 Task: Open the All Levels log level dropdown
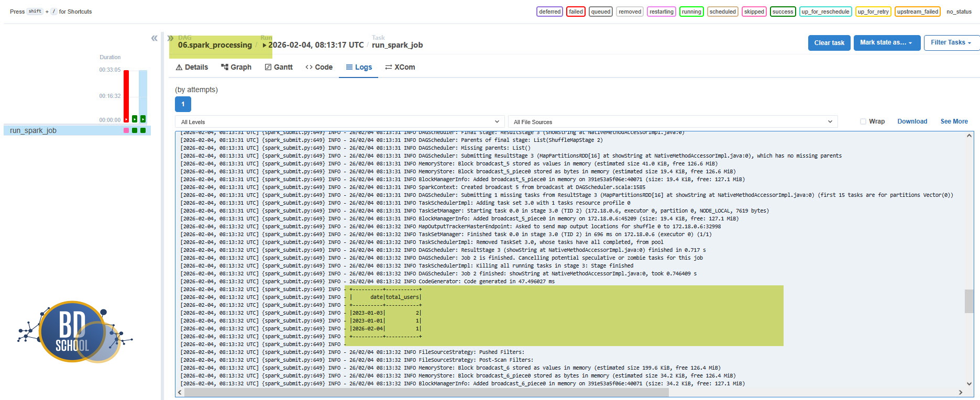(x=339, y=122)
